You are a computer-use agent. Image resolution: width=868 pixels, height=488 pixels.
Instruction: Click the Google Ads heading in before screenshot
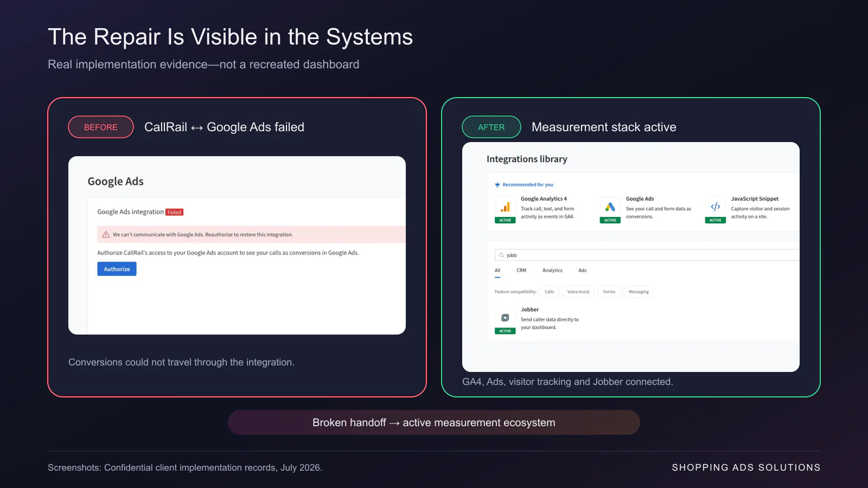click(x=116, y=181)
